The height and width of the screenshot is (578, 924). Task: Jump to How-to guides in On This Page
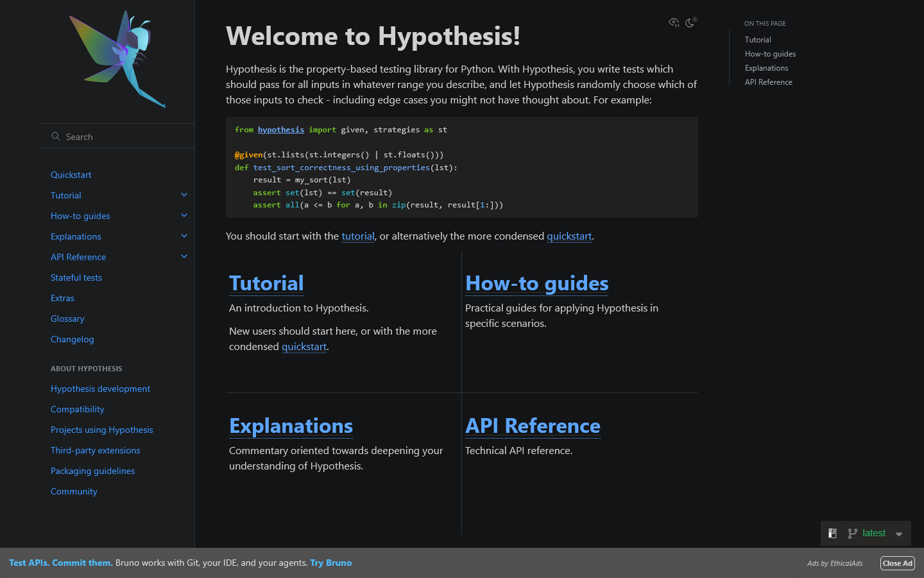(770, 54)
